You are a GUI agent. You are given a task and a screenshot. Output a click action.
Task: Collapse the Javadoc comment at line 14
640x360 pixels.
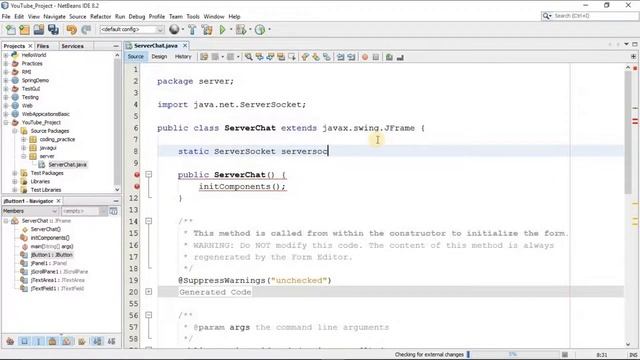[149, 221]
